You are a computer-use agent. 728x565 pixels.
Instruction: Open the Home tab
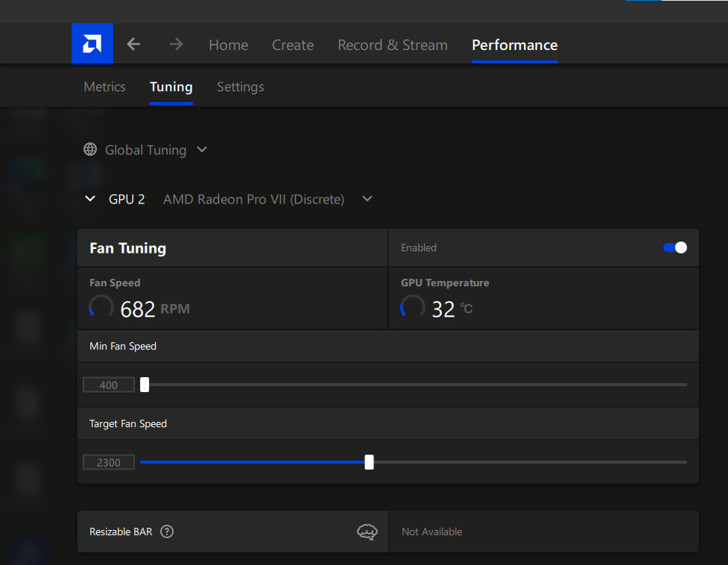coord(228,45)
